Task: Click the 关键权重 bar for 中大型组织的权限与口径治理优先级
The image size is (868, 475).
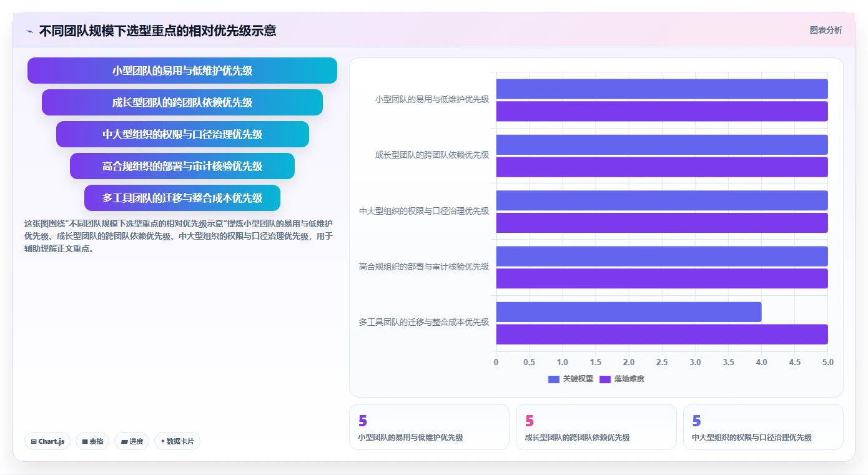Action: coord(662,200)
